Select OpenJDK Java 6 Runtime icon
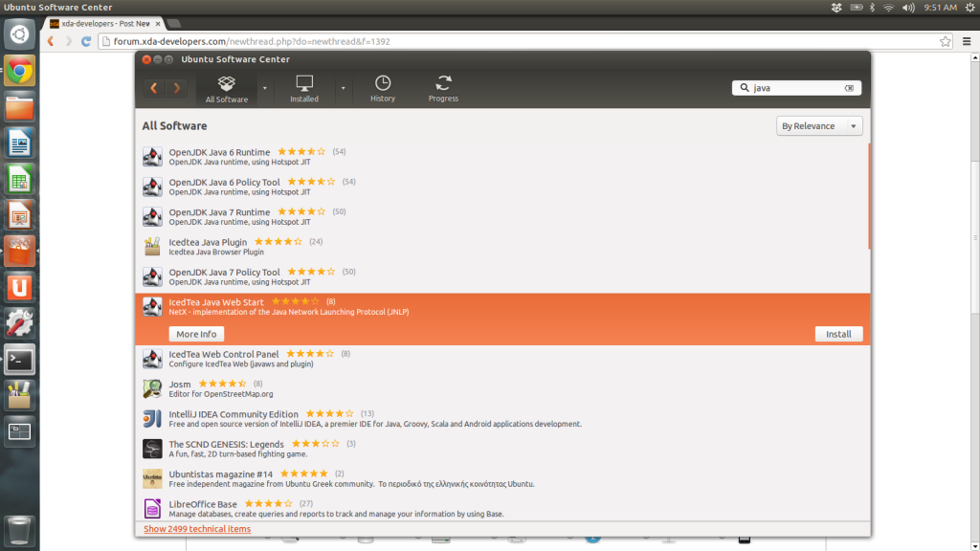 tap(152, 156)
